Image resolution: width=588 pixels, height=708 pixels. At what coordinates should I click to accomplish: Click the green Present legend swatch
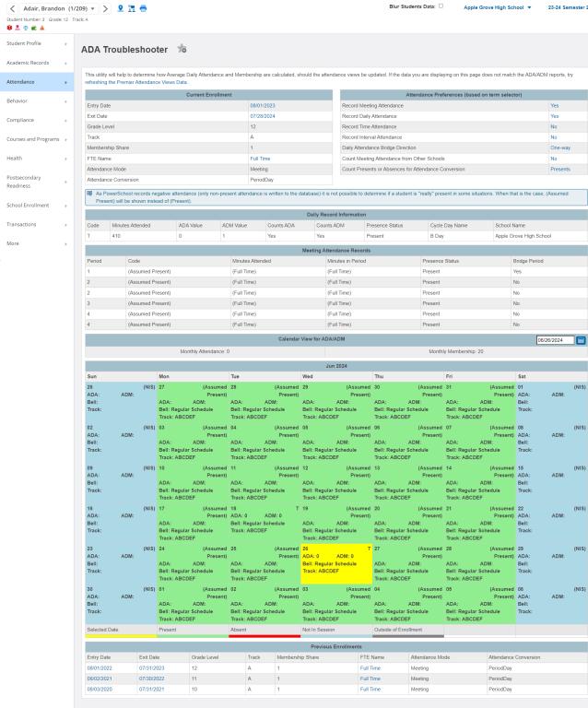click(x=193, y=636)
